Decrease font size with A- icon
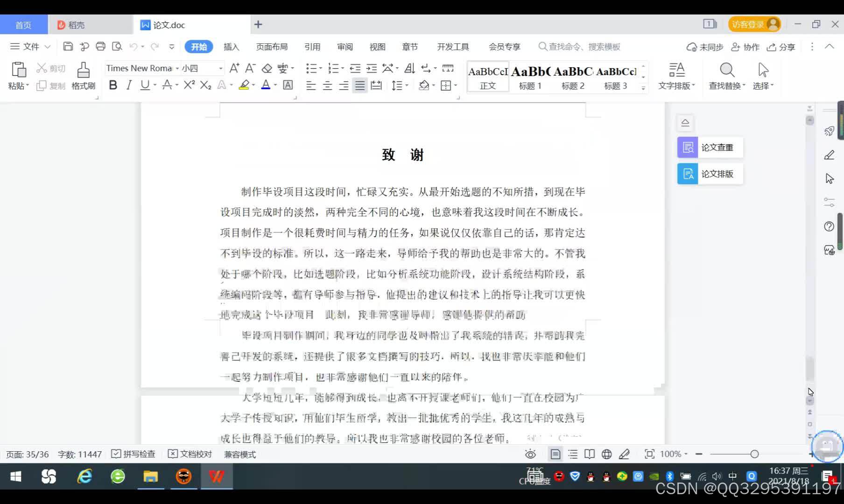 pos(250,69)
